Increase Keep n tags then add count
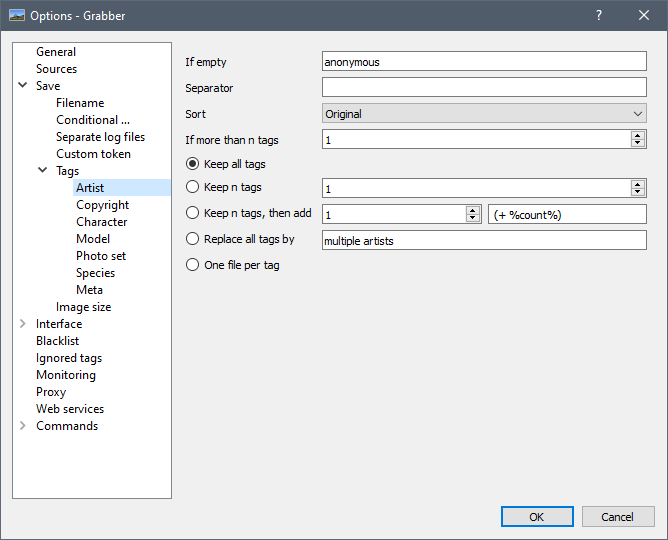 click(x=472, y=210)
